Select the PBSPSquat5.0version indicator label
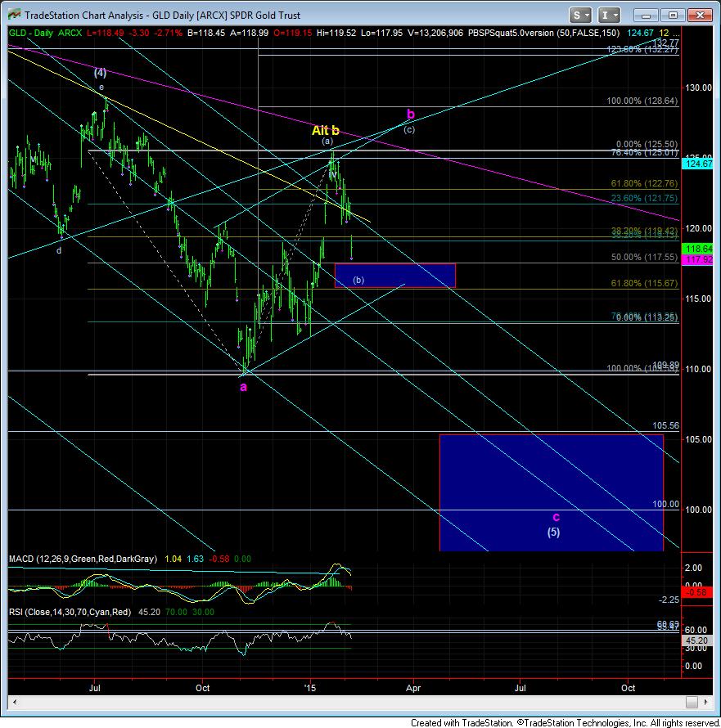This screenshot has width=721, height=728. pos(543,33)
